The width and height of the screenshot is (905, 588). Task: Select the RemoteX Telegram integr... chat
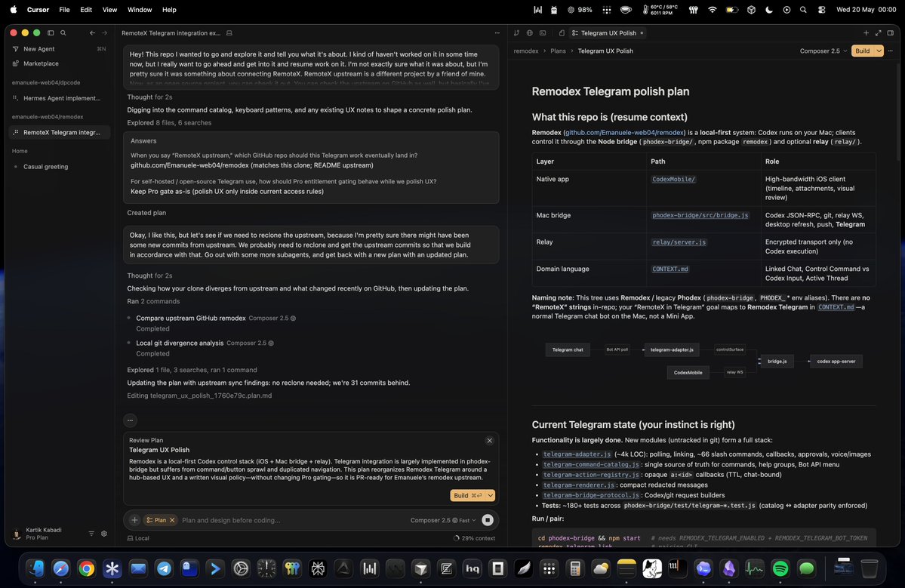pos(60,132)
